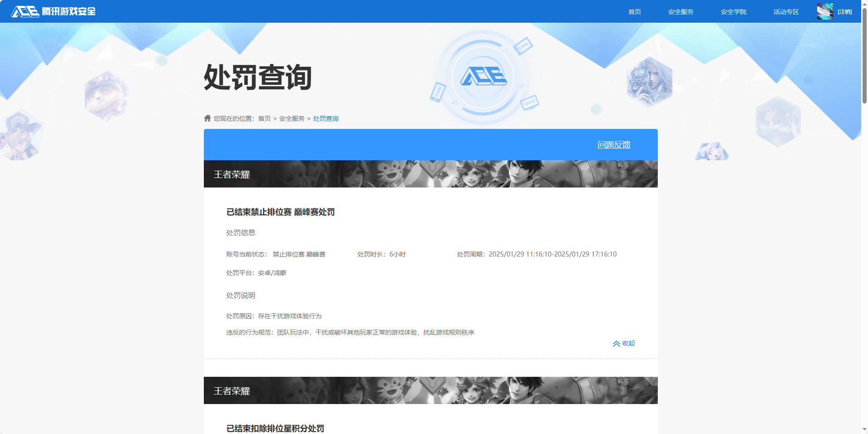The image size is (868, 434).
Task: Collapse the punishment details with 收起
Action: (x=628, y=343)
